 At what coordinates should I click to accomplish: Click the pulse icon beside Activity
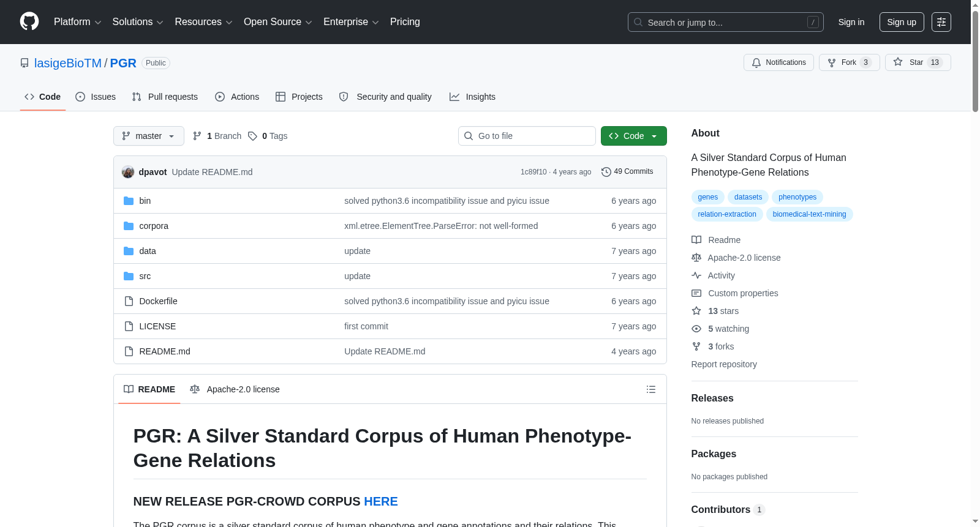tap(696, 275)
